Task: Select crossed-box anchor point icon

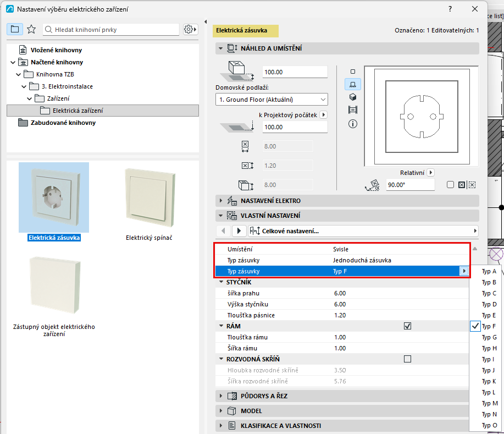Action: 462,185
